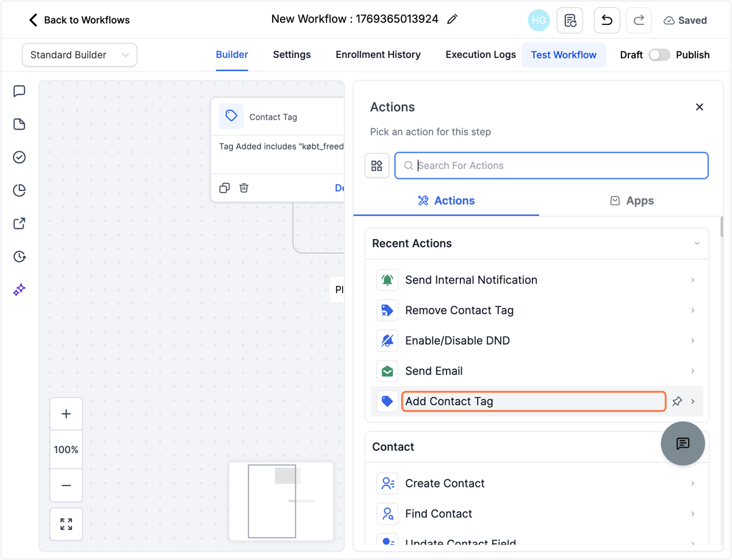Viewport: 732px width, 560px height.
Task: Open the clock history icon in sidebar
Action: click(x=20, y=256)
